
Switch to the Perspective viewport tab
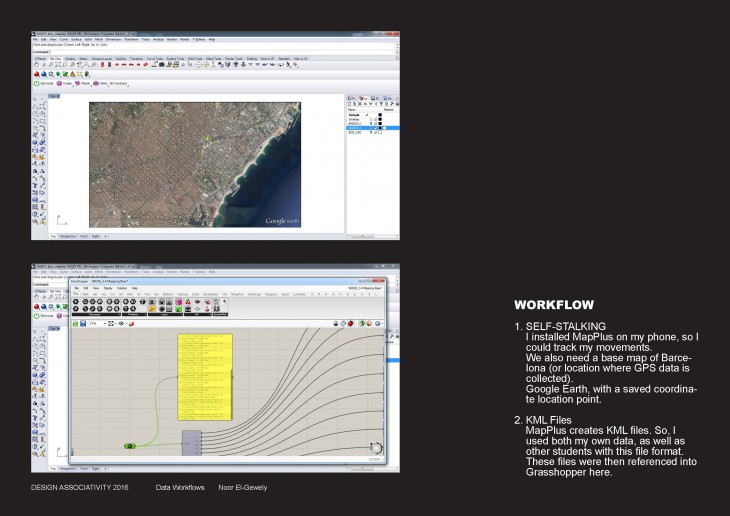pos(68,238)
